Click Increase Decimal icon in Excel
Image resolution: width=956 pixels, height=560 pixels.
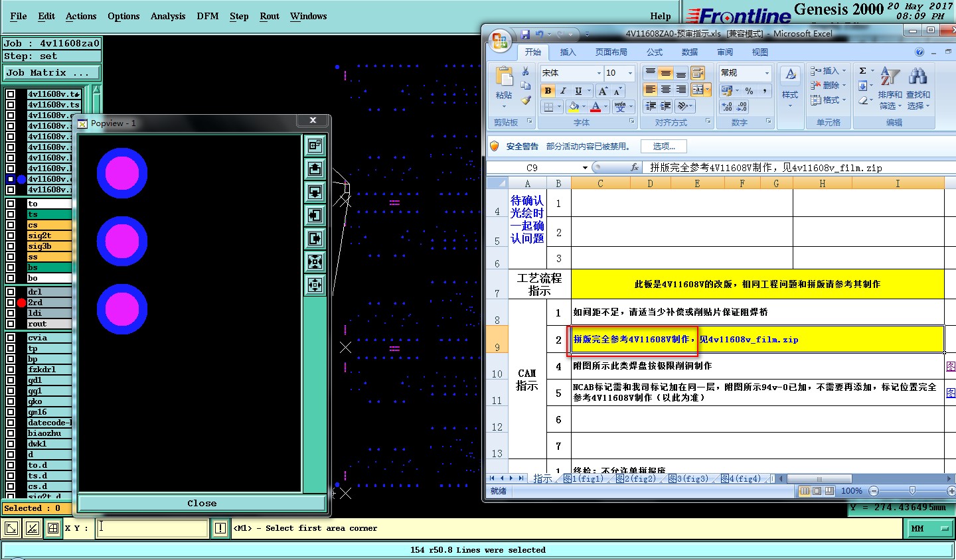[727, 106]
